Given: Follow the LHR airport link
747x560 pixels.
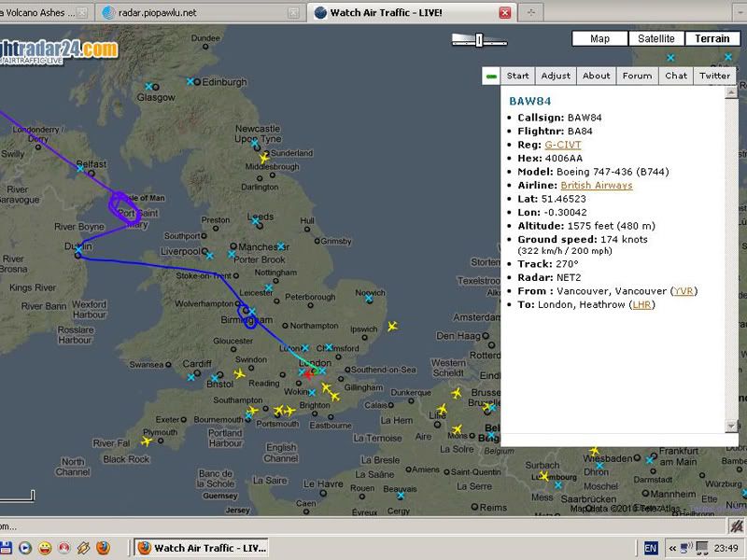Looking at the screenshot, I should coord(641,304).
